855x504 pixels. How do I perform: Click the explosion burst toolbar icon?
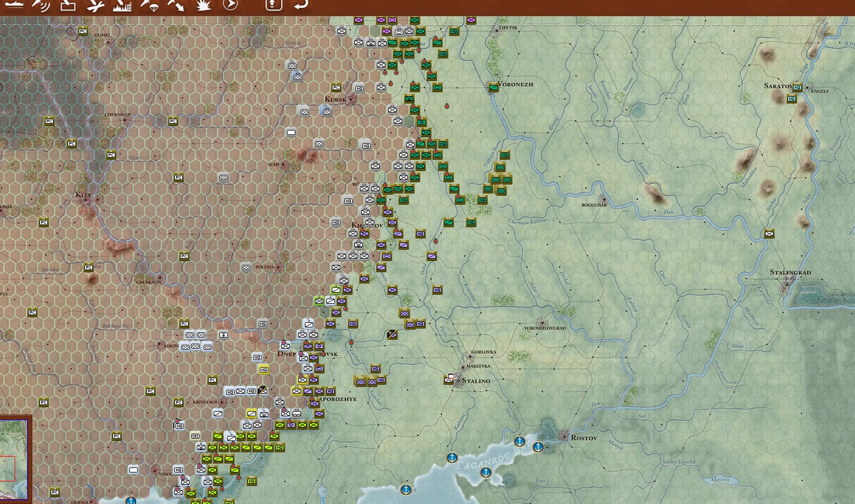(x=203, y=4)
